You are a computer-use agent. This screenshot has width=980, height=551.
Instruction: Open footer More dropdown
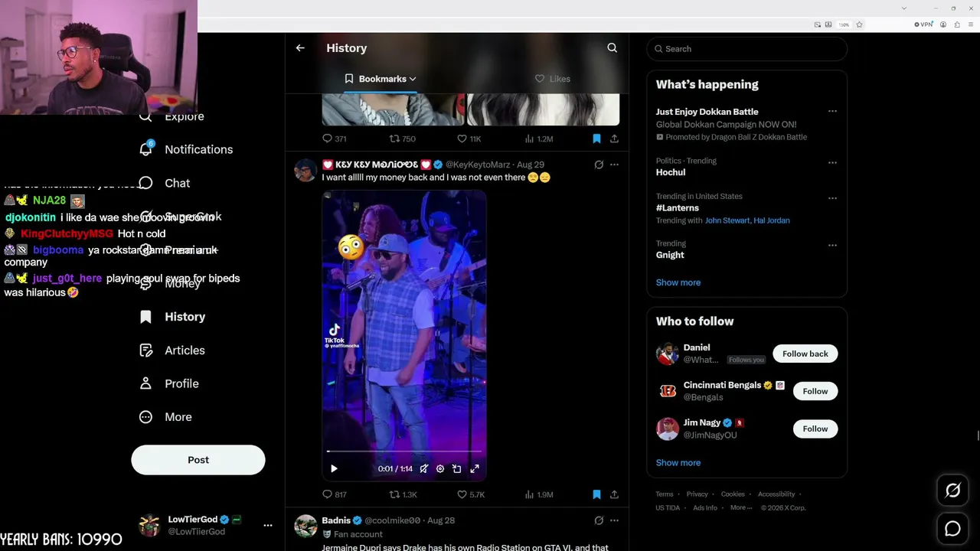coord(740,507)
